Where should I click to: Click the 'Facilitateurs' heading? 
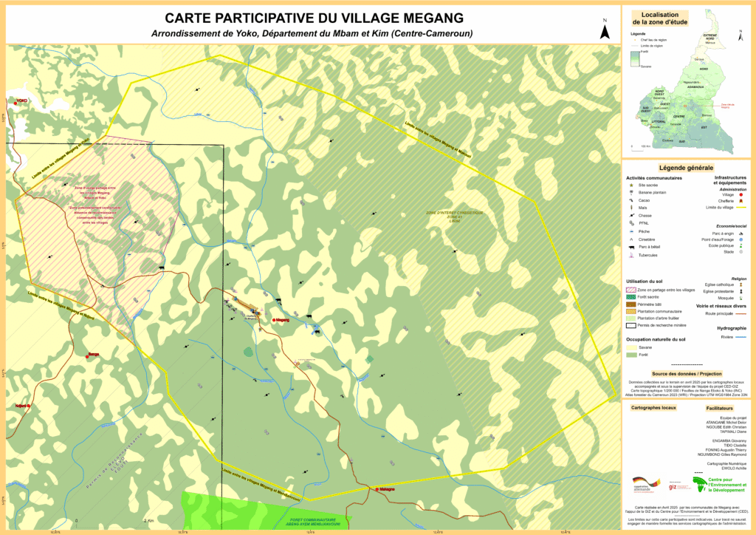719,408
